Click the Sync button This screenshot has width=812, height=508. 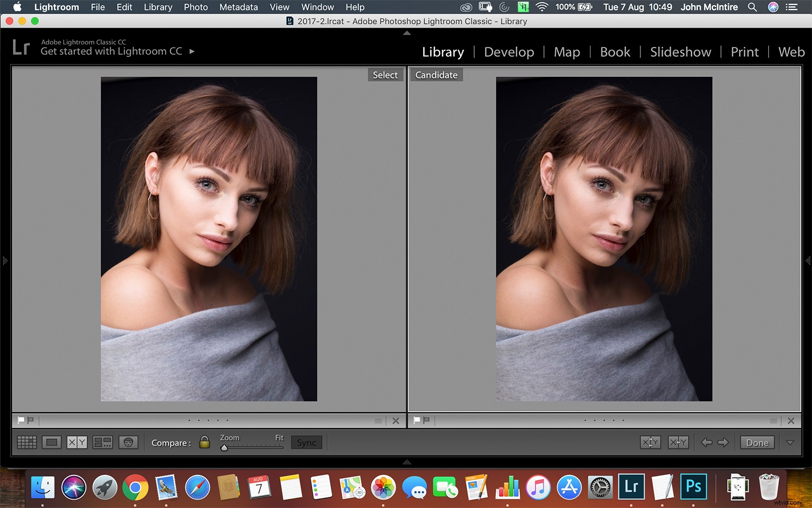(306, 442)
